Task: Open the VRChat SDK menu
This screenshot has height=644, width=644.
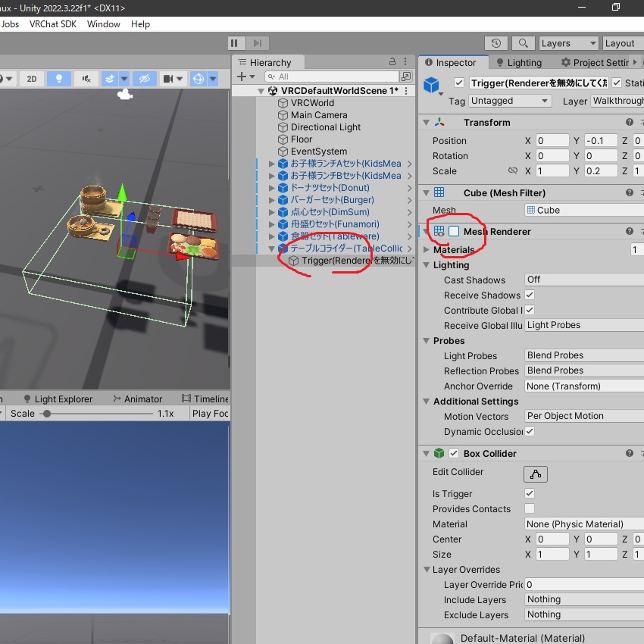Action: coord(53,24)
